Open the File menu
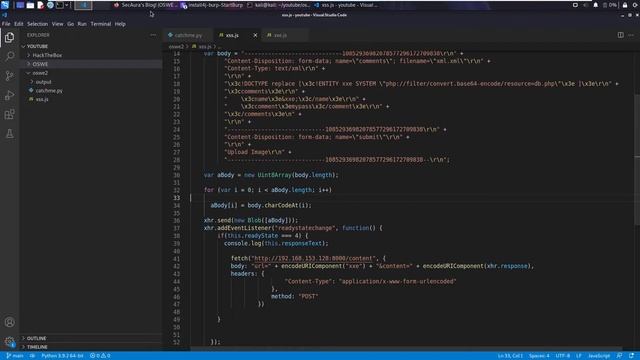The image size is (640, 360). coord(6,24)
